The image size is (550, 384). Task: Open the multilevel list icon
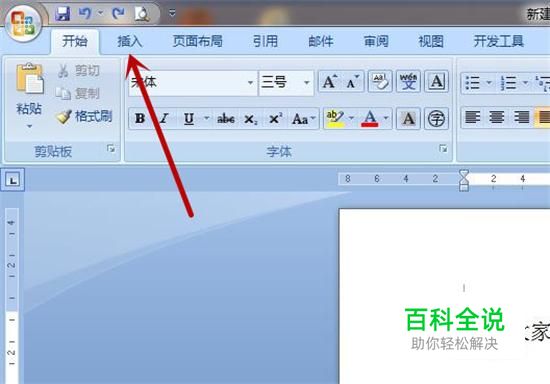click(x=542, y=83)
